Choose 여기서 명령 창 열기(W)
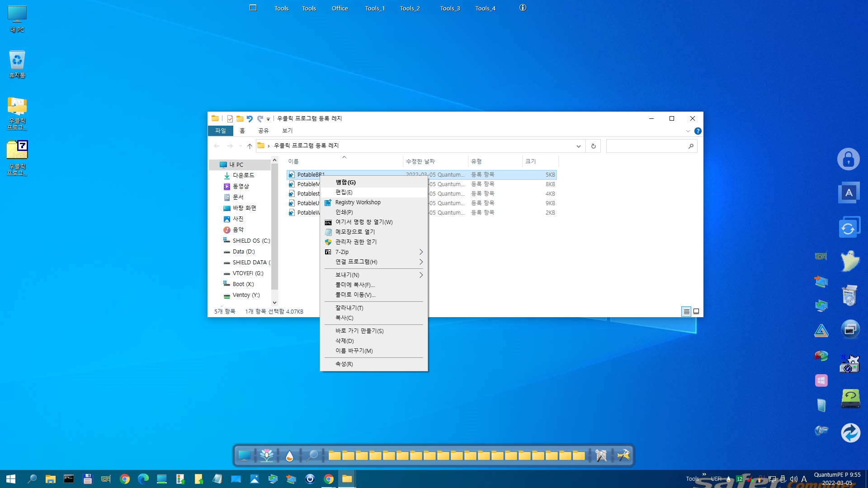 (x=374, y=222)
